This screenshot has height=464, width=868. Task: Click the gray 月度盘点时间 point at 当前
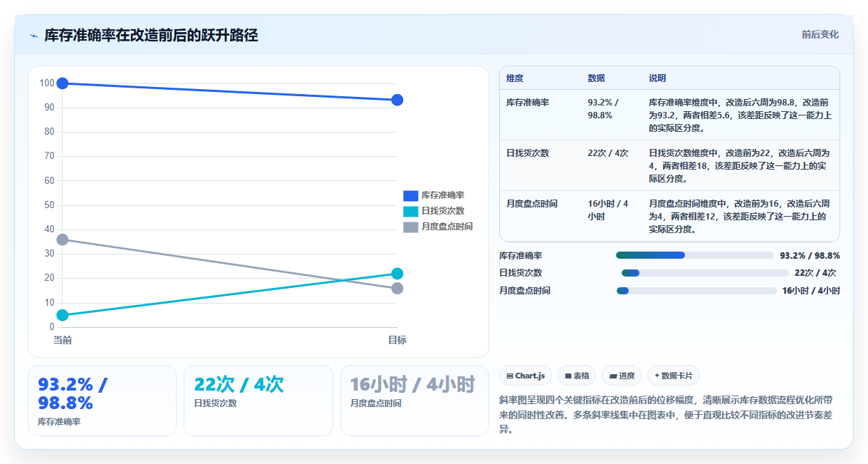63,239
